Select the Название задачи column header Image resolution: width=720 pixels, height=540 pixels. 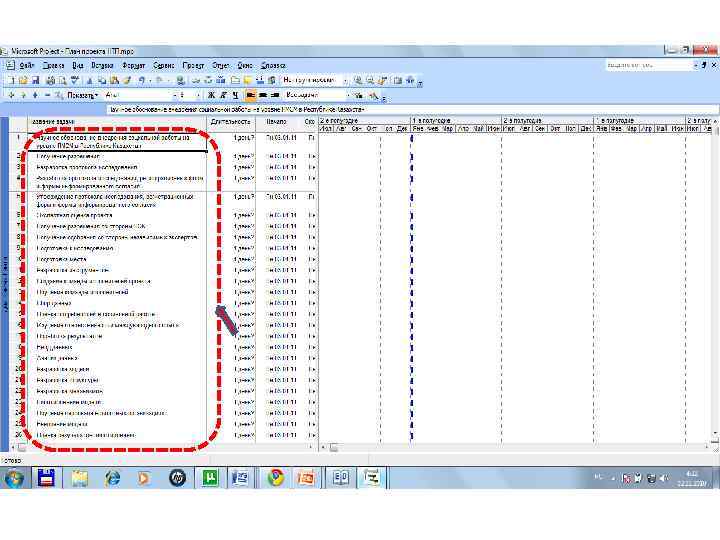pyautogui.click(x=117, y=122)
